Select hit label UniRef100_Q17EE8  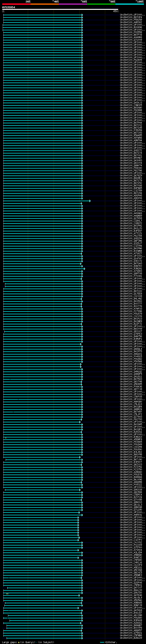131,294
